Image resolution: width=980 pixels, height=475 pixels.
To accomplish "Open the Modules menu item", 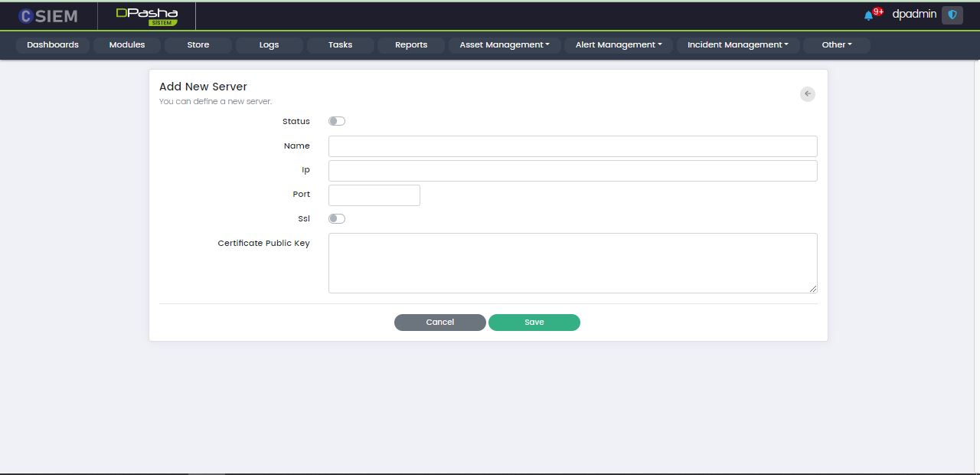I will tap(127, 45).
